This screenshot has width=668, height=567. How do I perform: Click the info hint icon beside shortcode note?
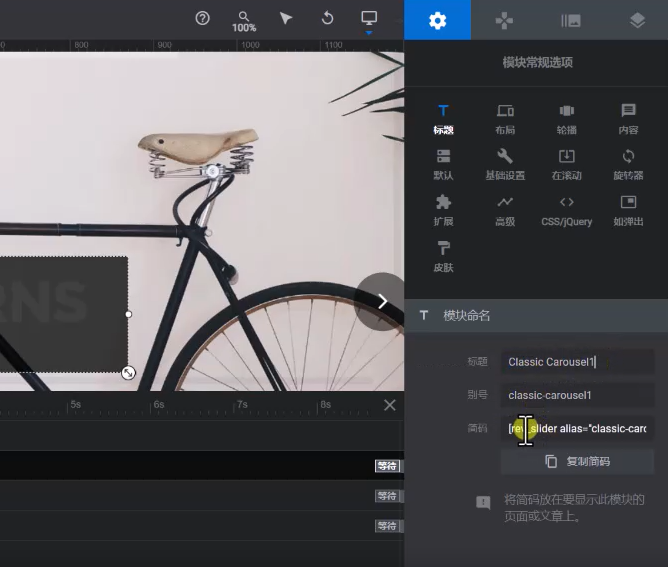pyautogui.click(x=483, y=503)
